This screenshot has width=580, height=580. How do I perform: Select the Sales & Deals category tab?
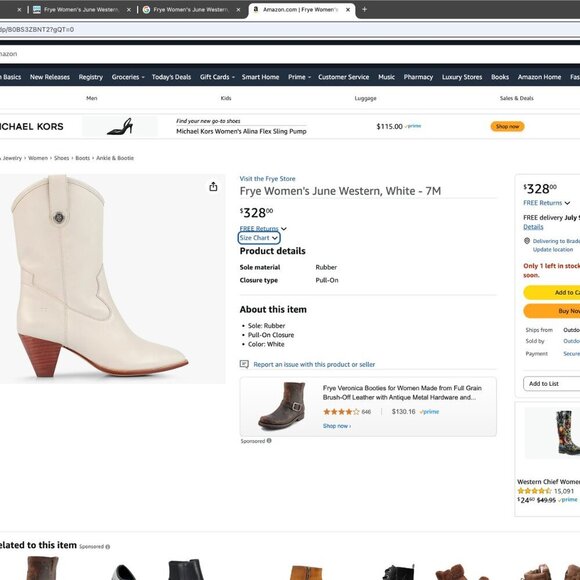tap(517, 98)
